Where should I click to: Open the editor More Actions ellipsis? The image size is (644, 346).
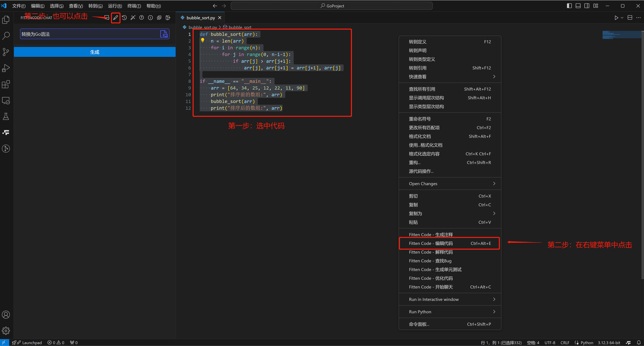click(639, 18)
